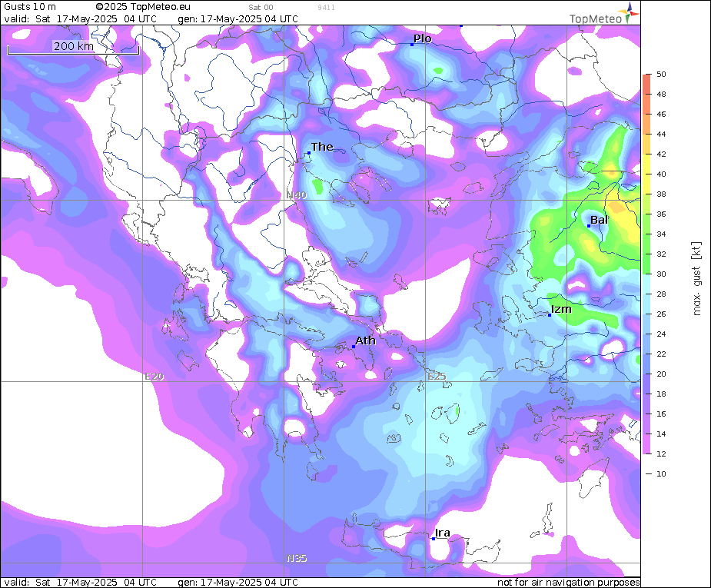The image size is (711, 588).
Task: Click the top "gen: 17-May-2025 04 UTC" text
Action: click(x=238, y=19)
